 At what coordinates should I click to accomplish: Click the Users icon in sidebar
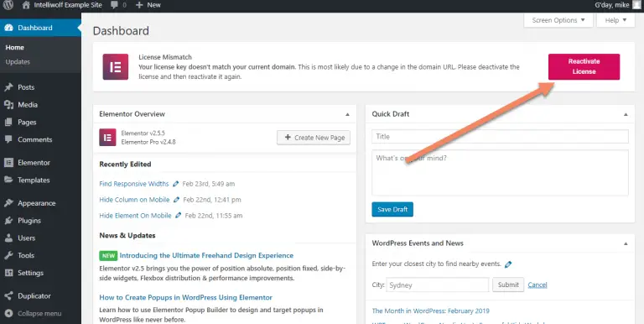(x=8, y=238)
